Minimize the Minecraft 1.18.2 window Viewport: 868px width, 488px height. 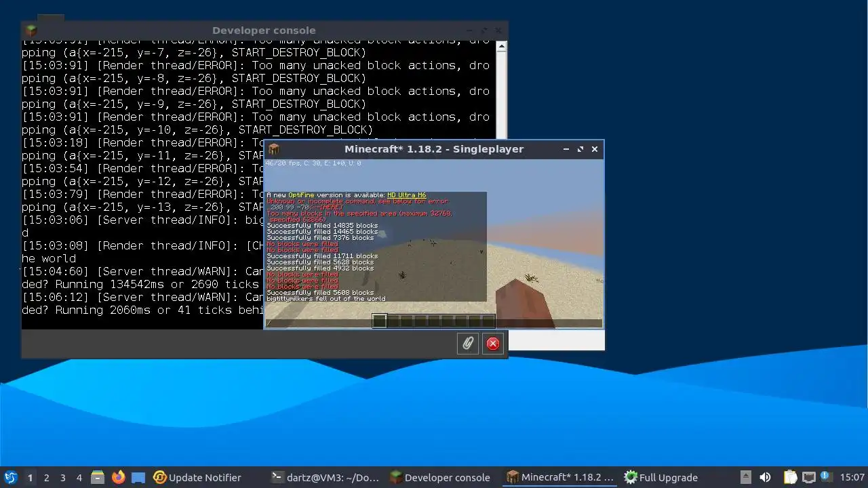tap(566, 149)
